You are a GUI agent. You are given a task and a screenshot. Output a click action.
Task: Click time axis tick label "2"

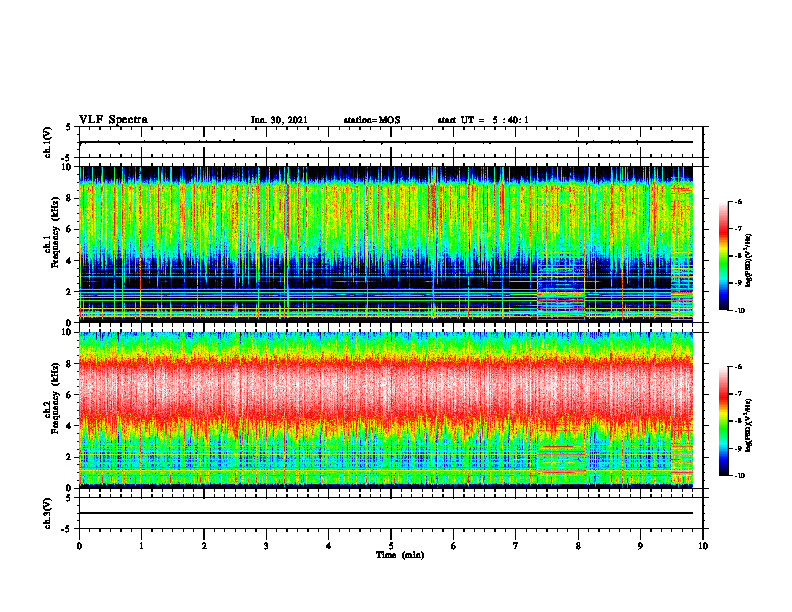tap(204, 545)
